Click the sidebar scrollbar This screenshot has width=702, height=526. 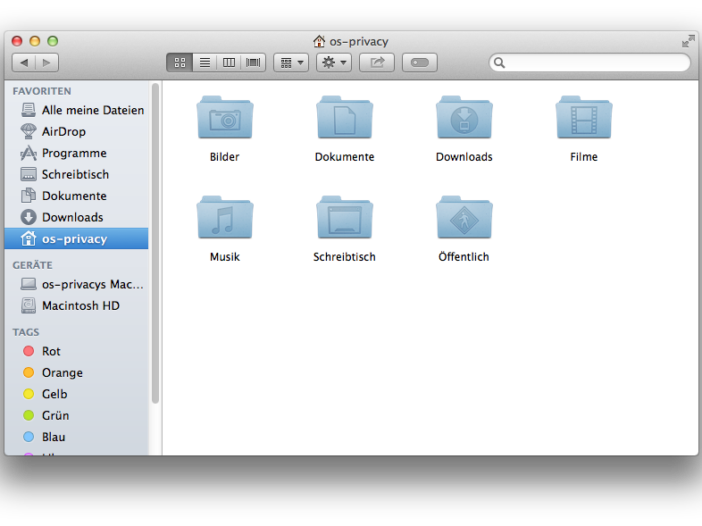(x=155, y=243)
